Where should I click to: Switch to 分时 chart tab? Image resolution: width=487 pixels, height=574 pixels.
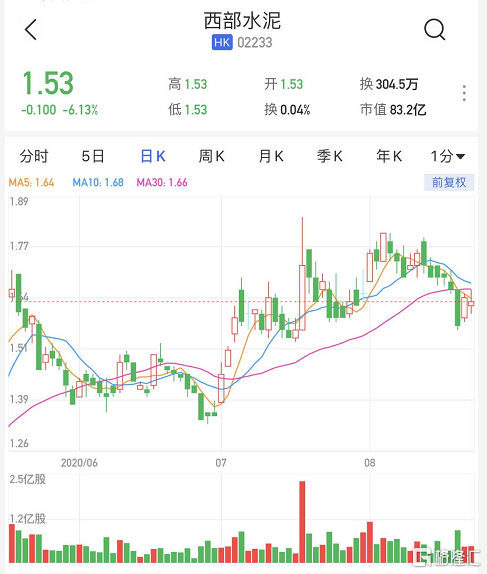34,156
